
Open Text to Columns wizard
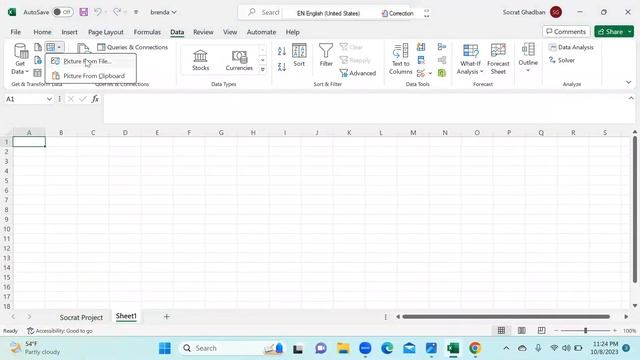[400, 59]
